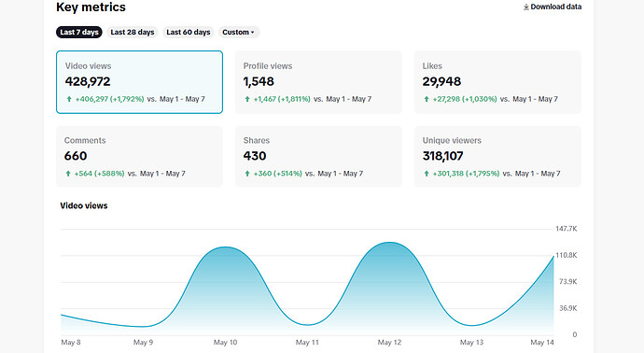This screenshot has width=644, height=353.
Task: Click the +1,467 (+1,811%) change text
Action: pos(282,99)
